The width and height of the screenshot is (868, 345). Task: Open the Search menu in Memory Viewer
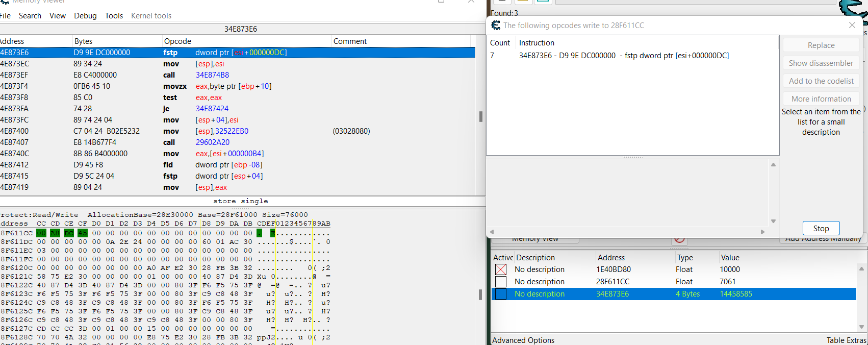[30, 16]
